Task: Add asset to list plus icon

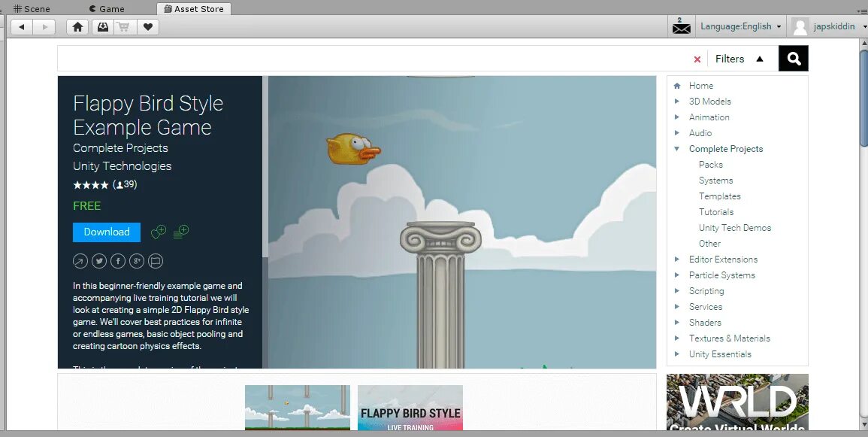Action: tap(181, 232)
